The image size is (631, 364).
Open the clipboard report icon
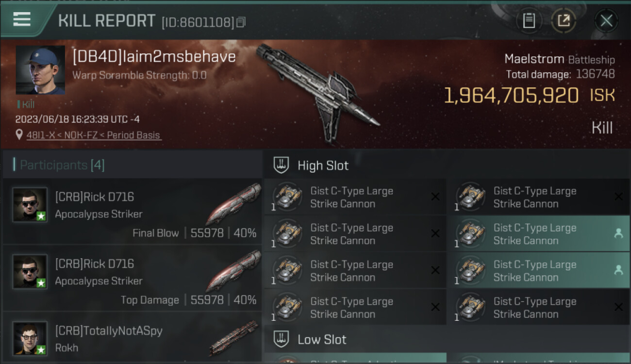click(529, 20)
